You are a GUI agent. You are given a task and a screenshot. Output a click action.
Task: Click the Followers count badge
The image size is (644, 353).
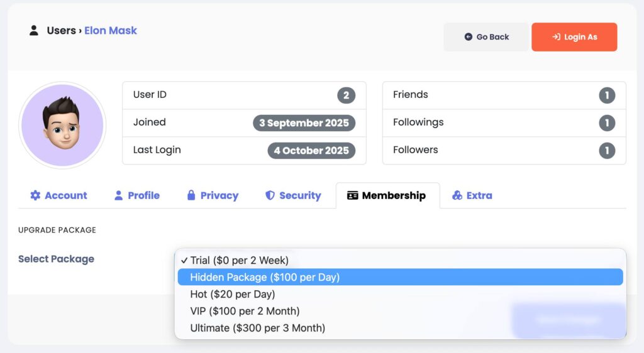[607, 150]
